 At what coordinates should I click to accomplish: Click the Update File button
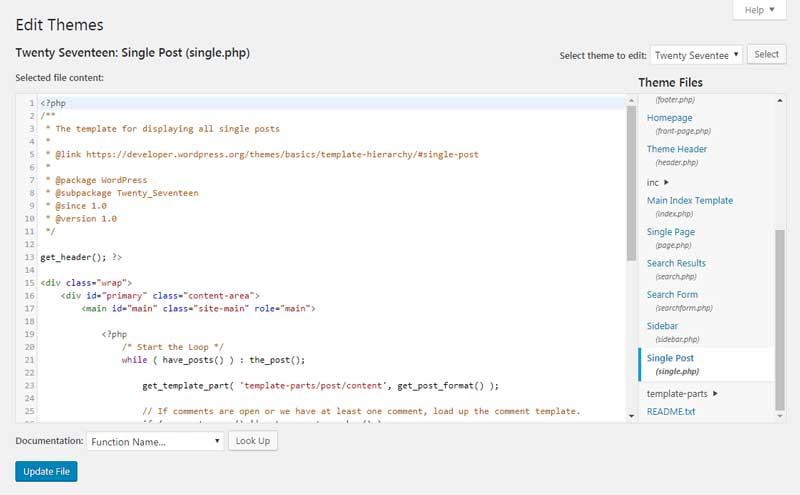point(46,471)
